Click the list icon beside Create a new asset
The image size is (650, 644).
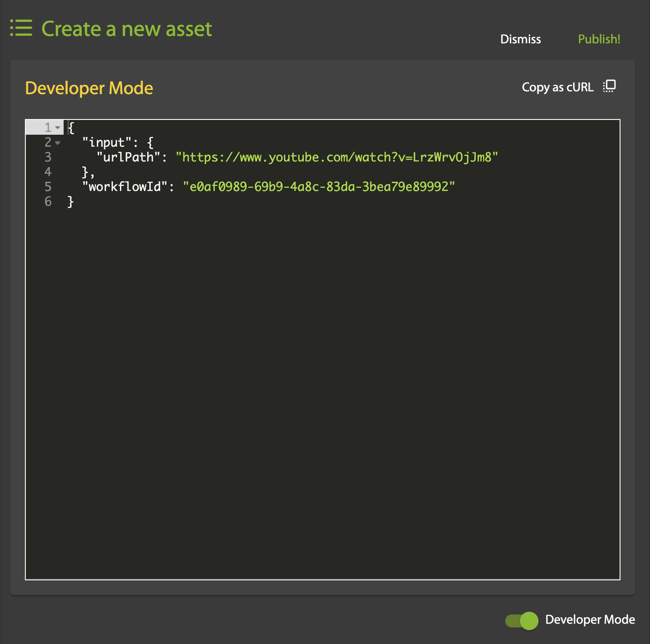coord(21,28)
